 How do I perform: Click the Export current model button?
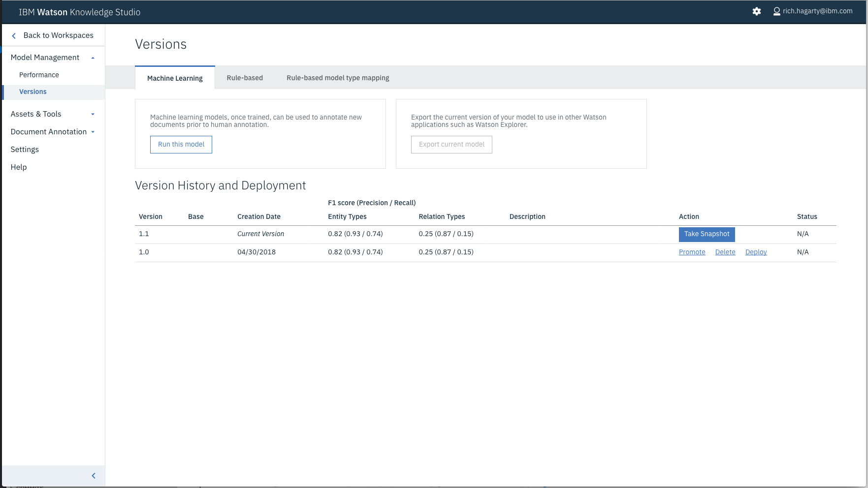tap(451, 145)
